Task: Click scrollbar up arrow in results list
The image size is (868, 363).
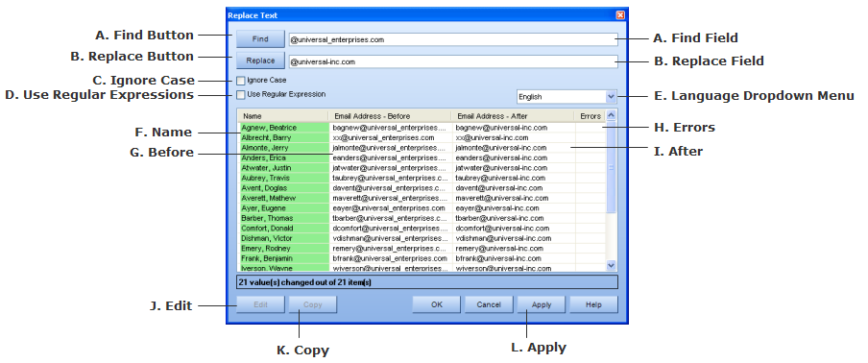Action: (x=611, y=115)
